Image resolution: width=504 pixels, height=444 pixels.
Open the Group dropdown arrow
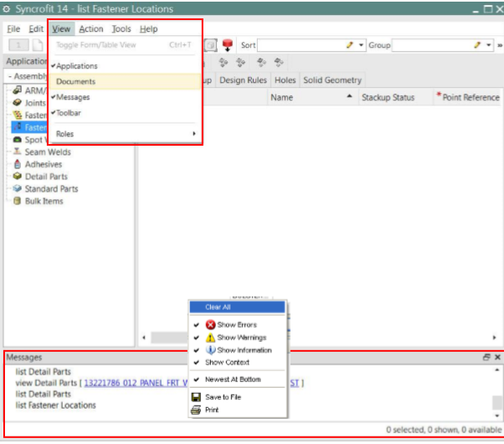click(489, 45)
